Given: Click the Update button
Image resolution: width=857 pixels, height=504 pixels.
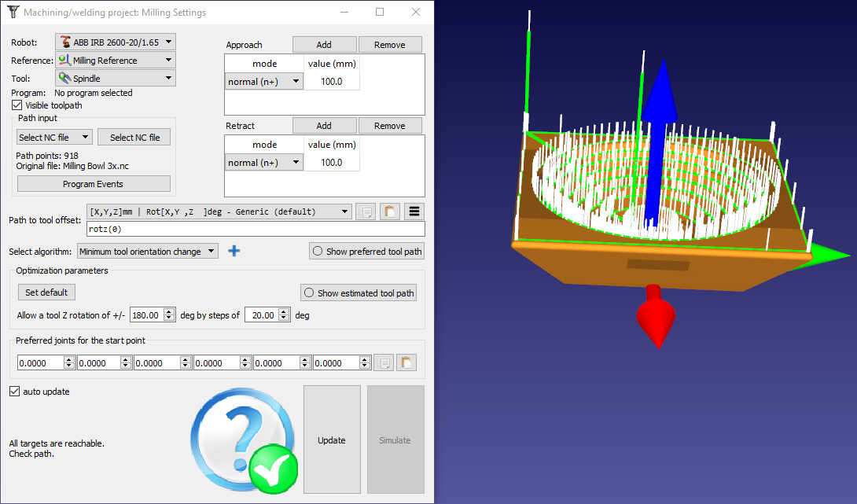Looking at the screenshot, I should pos(332,440).
